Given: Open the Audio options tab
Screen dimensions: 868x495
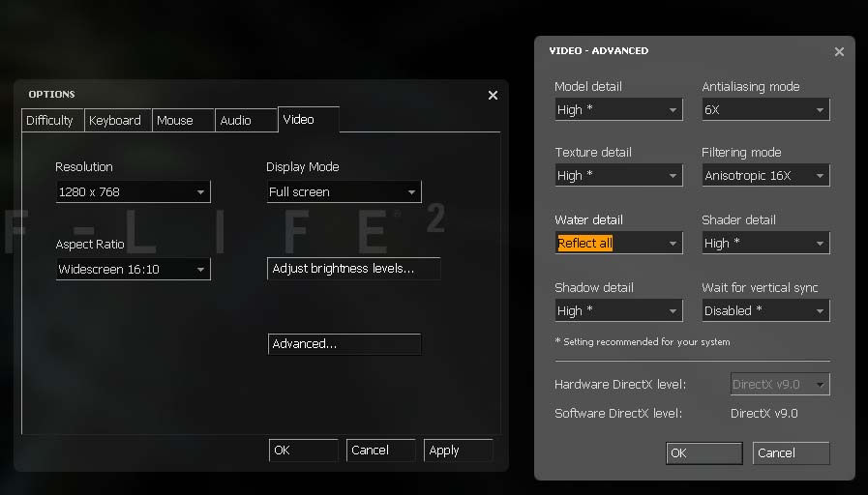Looking at the screenshot, I should pyautogui.click(x=247, y=121).
